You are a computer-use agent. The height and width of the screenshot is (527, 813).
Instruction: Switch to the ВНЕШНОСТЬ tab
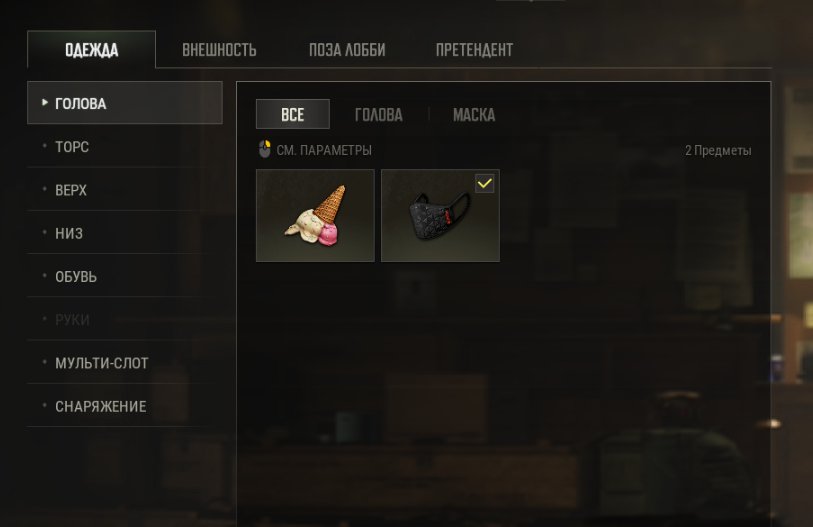point(219,50)
